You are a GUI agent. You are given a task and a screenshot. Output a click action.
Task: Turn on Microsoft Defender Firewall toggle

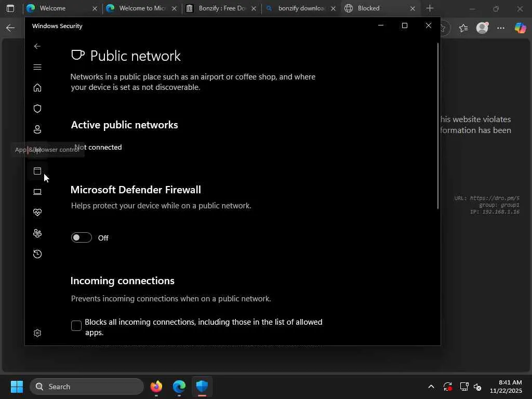[82, 237]
